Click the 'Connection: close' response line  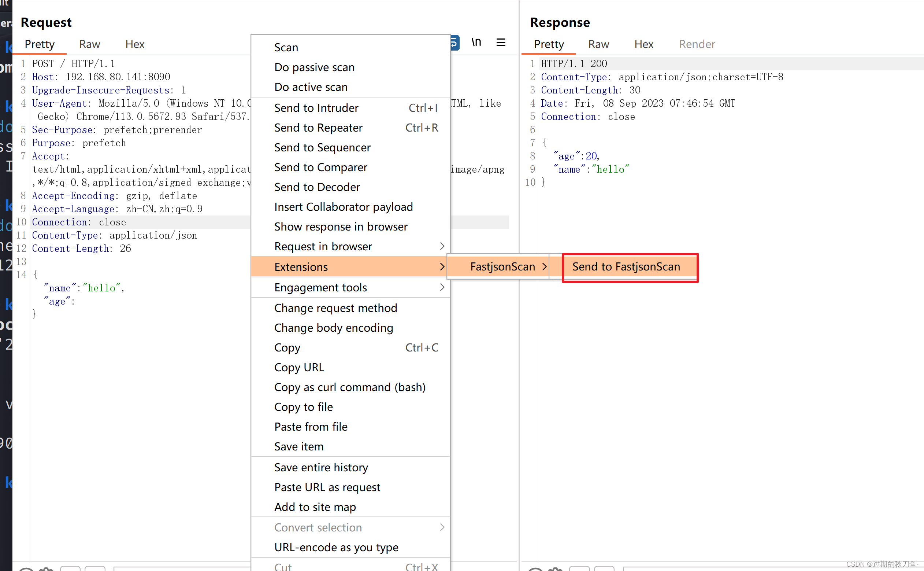pos(588,116)
